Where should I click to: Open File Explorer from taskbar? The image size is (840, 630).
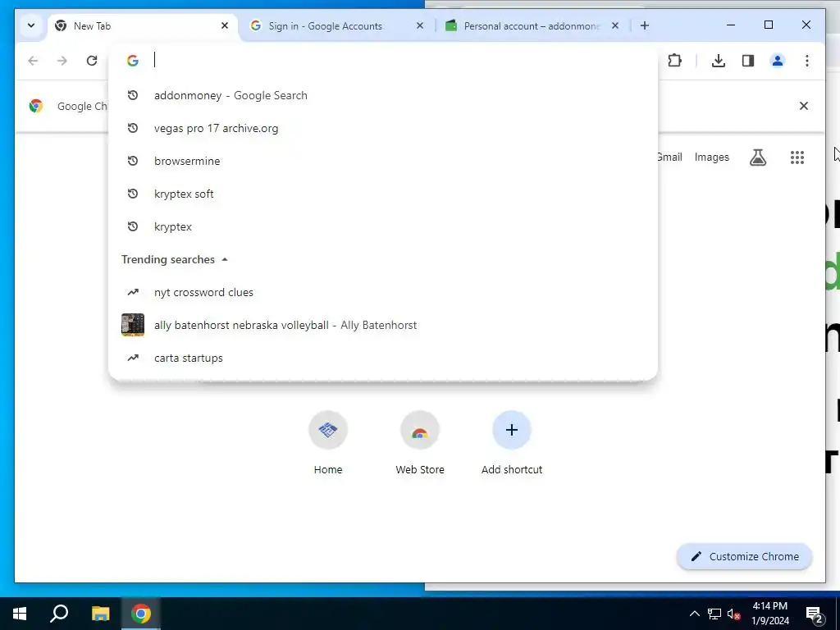click(x=100, y=614)
